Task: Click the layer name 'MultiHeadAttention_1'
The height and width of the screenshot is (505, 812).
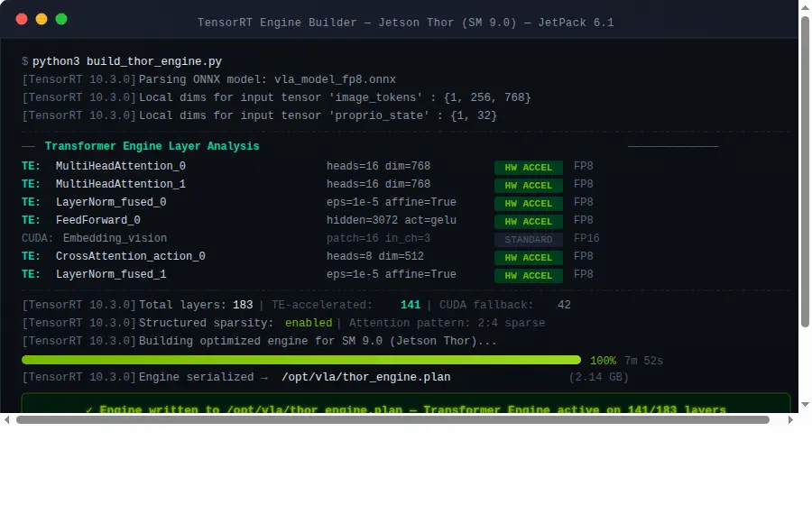Action: coord(121,184)
